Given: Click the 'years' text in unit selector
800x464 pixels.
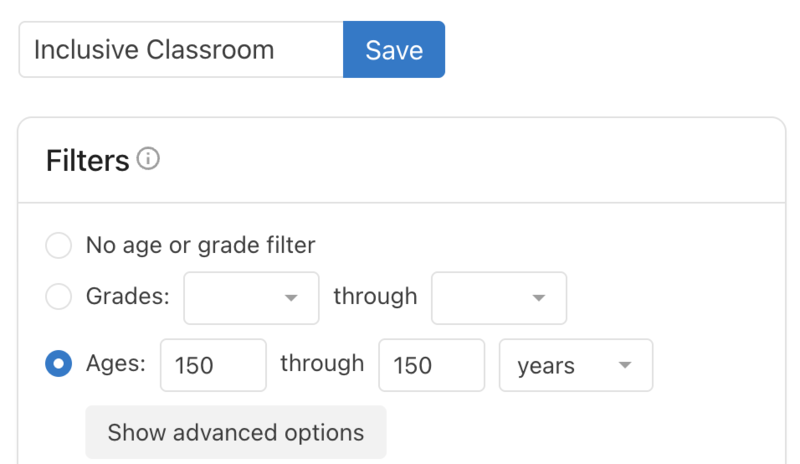Looking at the screenshot, I should (546, 366).
